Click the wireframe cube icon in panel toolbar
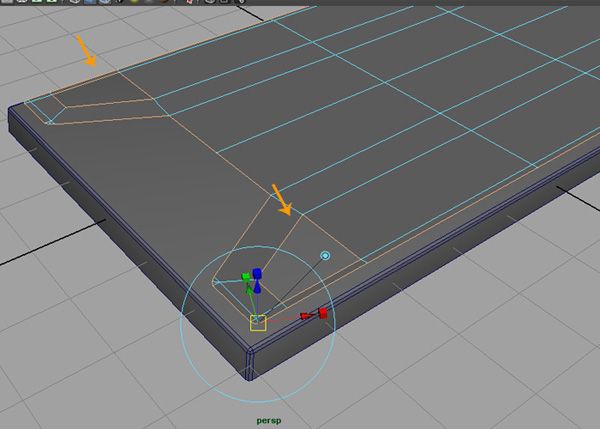The image size is (600, 429). 76,2
